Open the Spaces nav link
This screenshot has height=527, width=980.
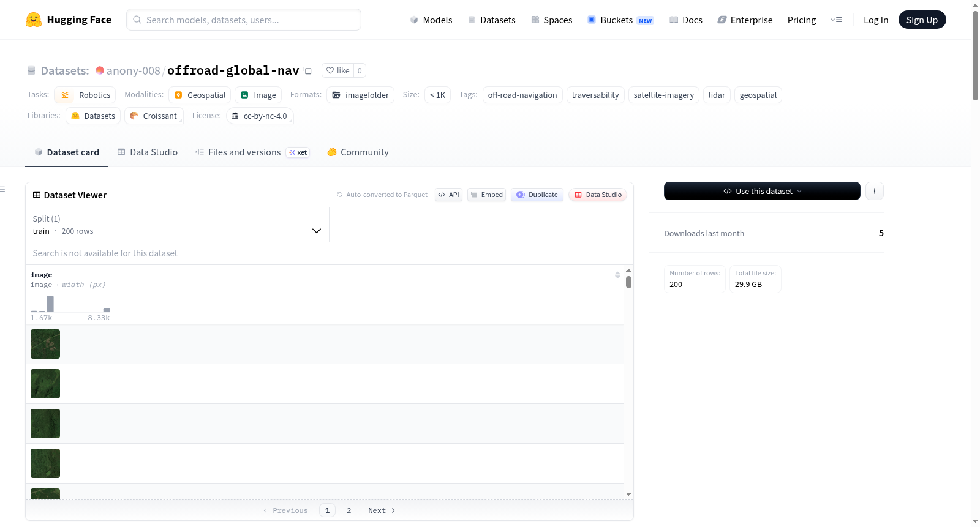[x=551, y=20]
